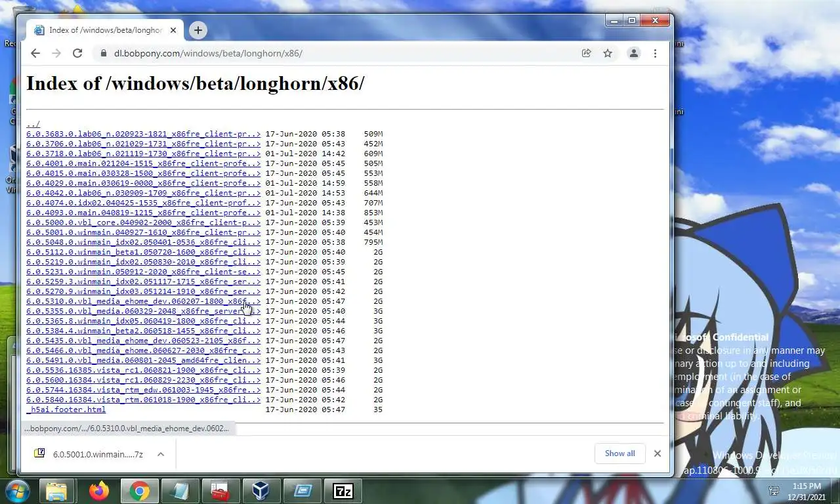Open the 6.0.5259.3.winmain_idx02.051117-1715 link
This screenshot has height=504, width=840.
pos(143,282)
